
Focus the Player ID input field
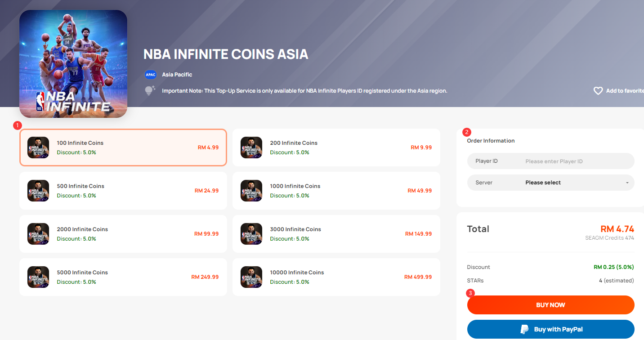pos(551,161)
